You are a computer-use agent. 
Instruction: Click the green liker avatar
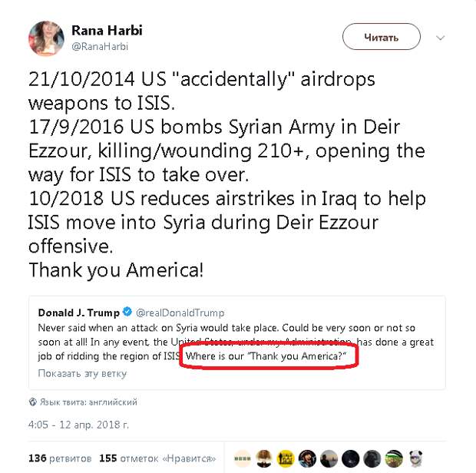394,458
